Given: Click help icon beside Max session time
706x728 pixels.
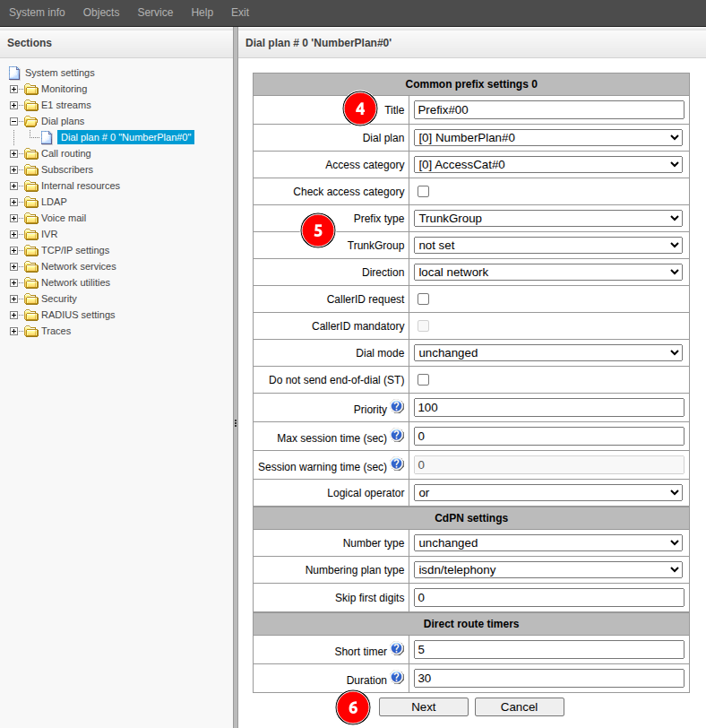Looking at the screenshot, I should pos(397,436).
